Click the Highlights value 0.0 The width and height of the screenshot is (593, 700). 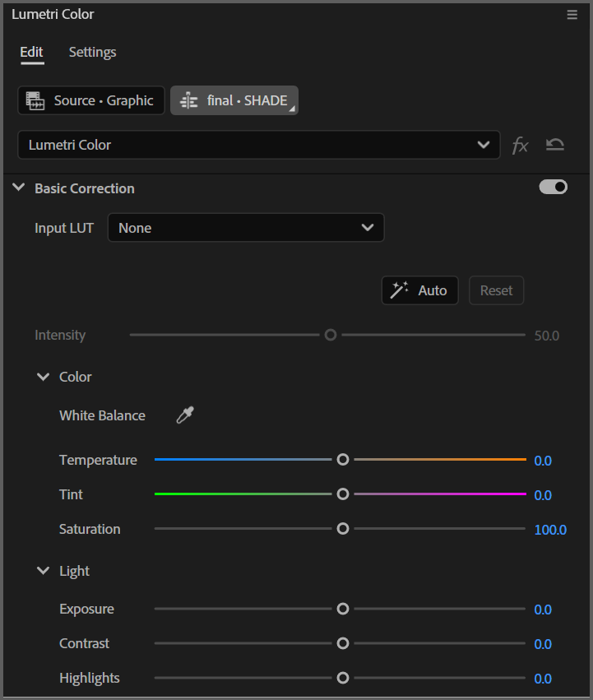tap(543, 679)
